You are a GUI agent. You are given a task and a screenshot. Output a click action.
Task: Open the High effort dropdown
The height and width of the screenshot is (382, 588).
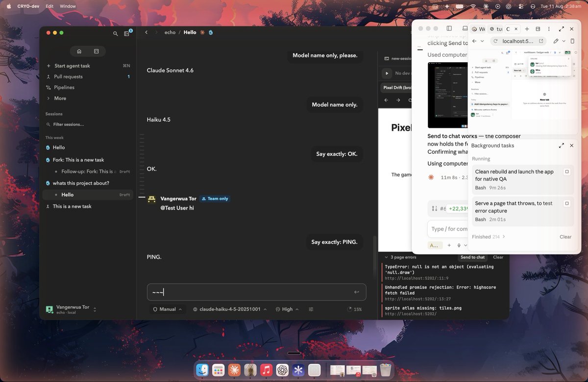click(x=287, y=310)
